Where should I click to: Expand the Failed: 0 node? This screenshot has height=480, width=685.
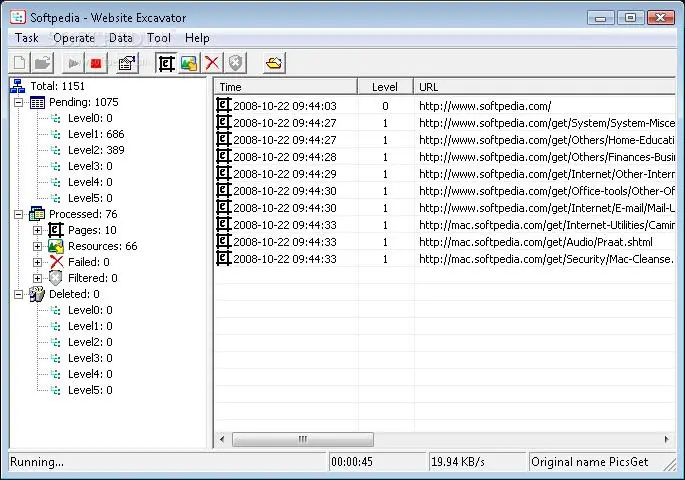point(38,262)
